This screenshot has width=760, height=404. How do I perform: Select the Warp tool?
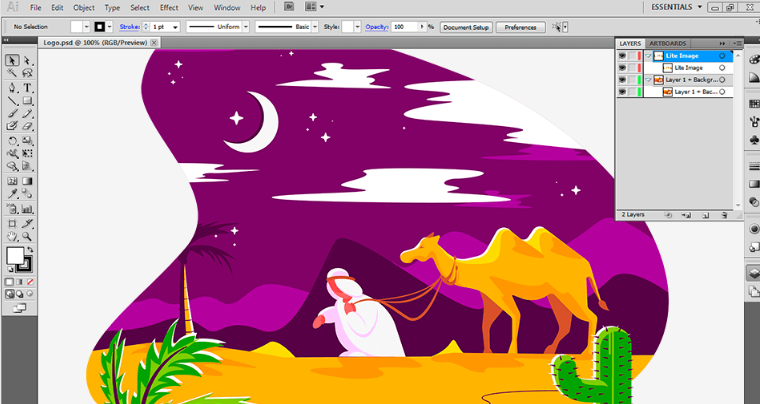pyautogui.click(x=12, y=154)
